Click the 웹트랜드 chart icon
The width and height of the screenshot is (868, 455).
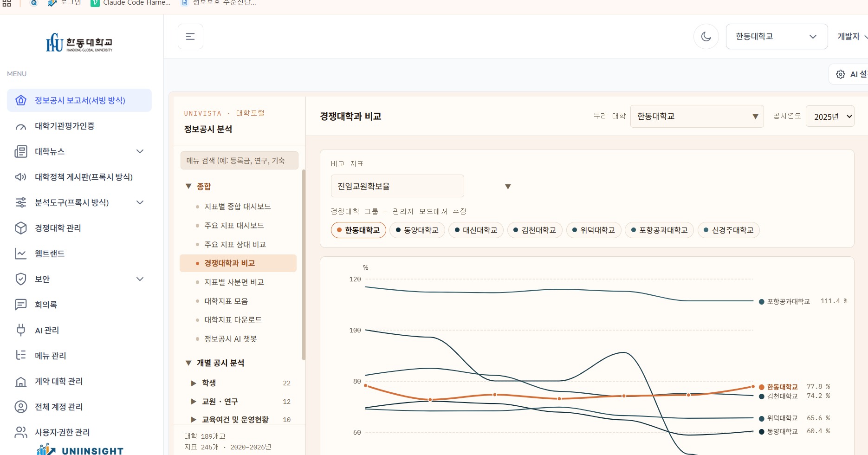[21, 253]
